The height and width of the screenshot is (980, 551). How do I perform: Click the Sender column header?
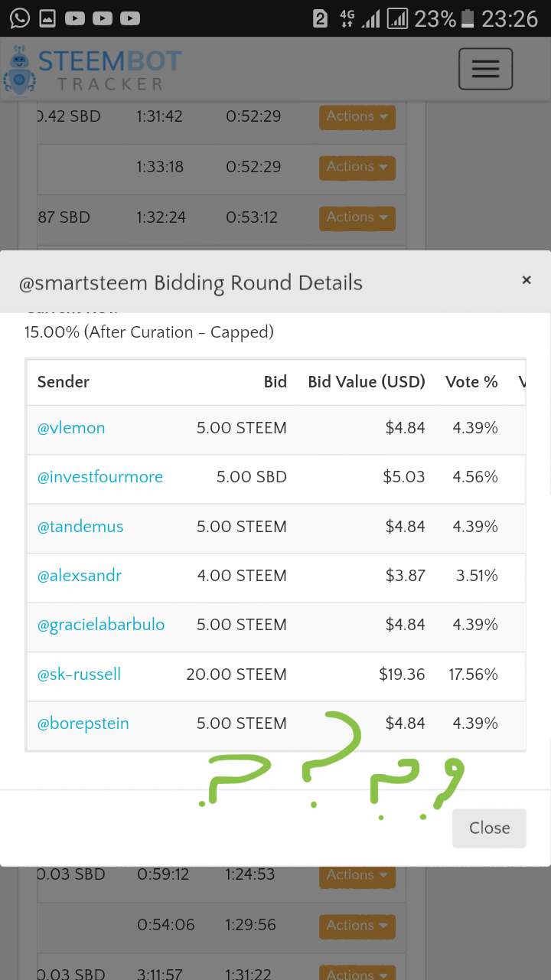pos(64,381)
